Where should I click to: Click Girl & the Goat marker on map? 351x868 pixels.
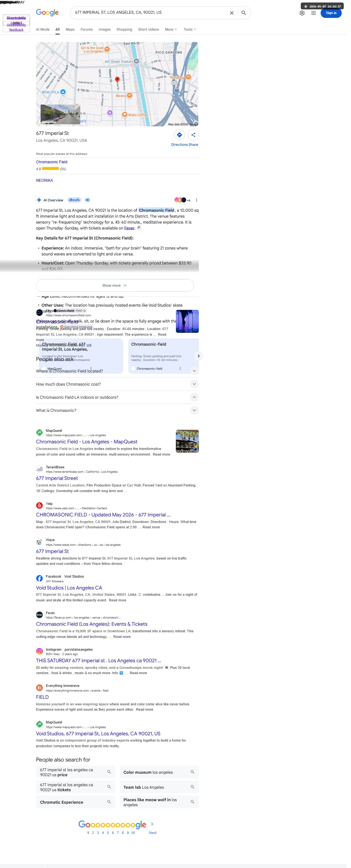pos(107,49)
